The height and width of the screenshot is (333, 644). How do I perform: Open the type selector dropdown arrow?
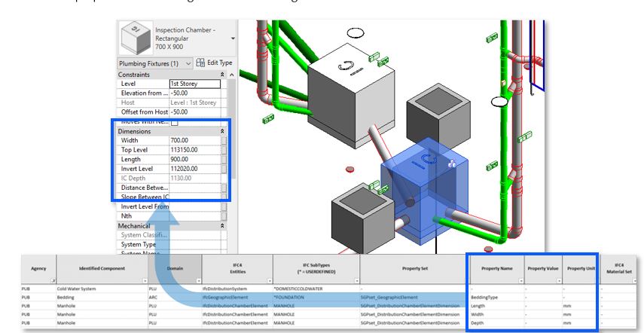233,38
